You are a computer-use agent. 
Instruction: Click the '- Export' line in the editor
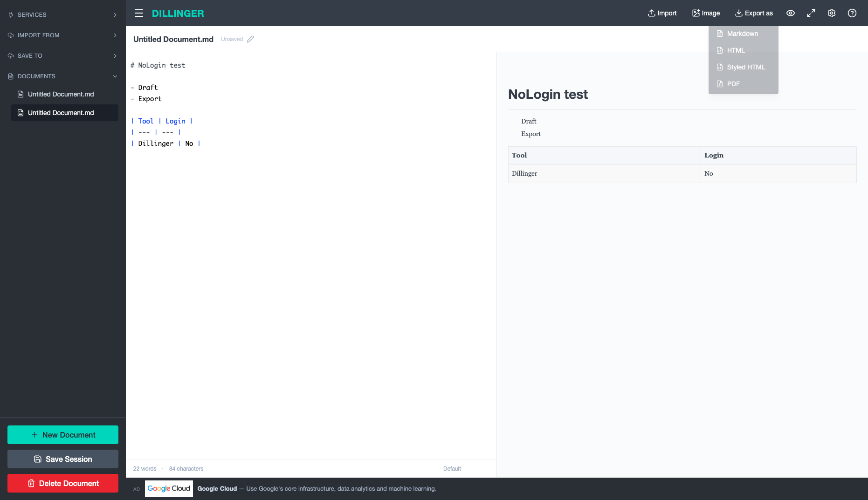[x=146, y=99]
